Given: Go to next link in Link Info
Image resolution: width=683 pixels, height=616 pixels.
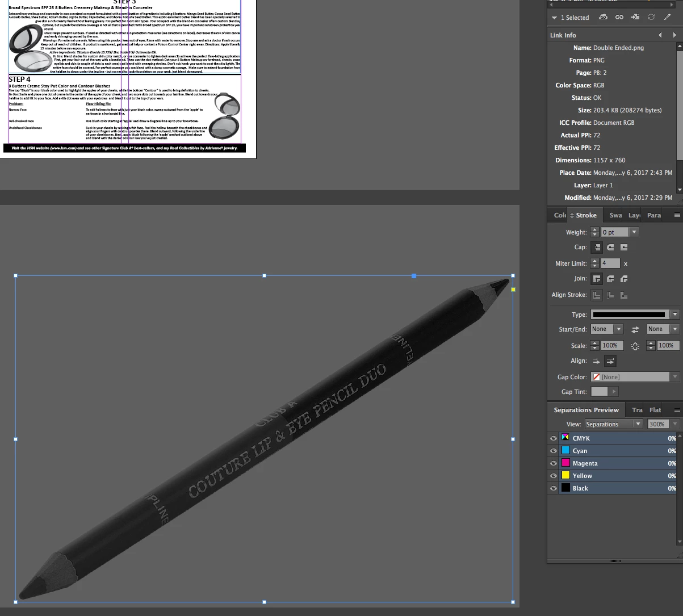Looking at the screenshot, I should (x=674, y=35).
